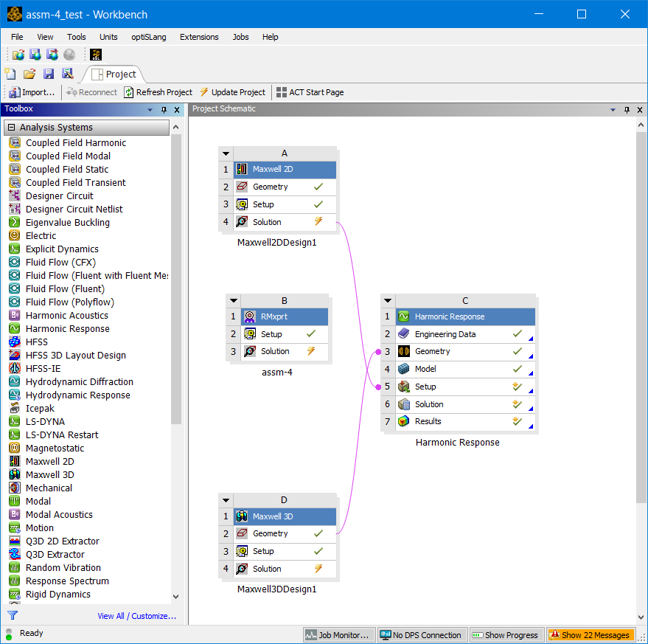Click Maxwell 3D icon in system D header
This screenshot has width=648, height=644.
(242, 516)
